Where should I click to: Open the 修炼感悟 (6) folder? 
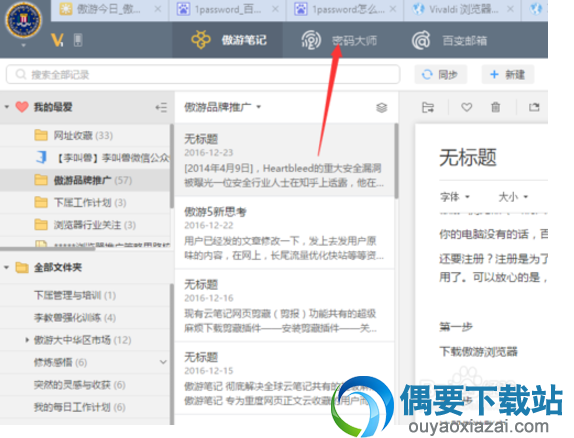pyautogui.click(x=85, y=362)
